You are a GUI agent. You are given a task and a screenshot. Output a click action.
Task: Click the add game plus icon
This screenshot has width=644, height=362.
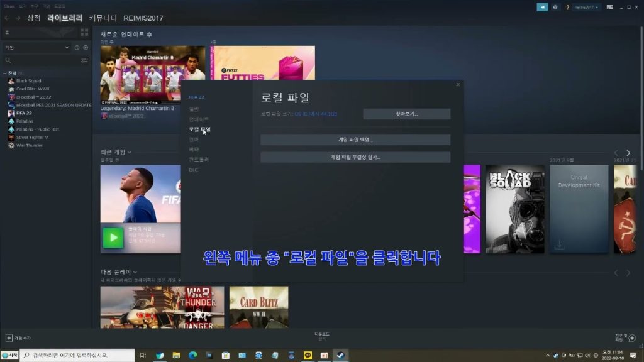point(9,337)
